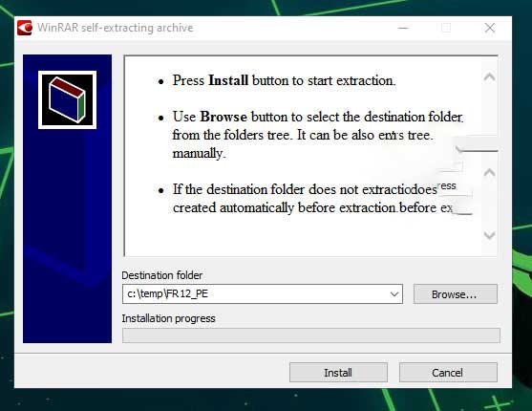Click the word "manually." in instructions
The height and width of the screenshot is (411, 532).
pyautogui.click(x=199, y=153)
